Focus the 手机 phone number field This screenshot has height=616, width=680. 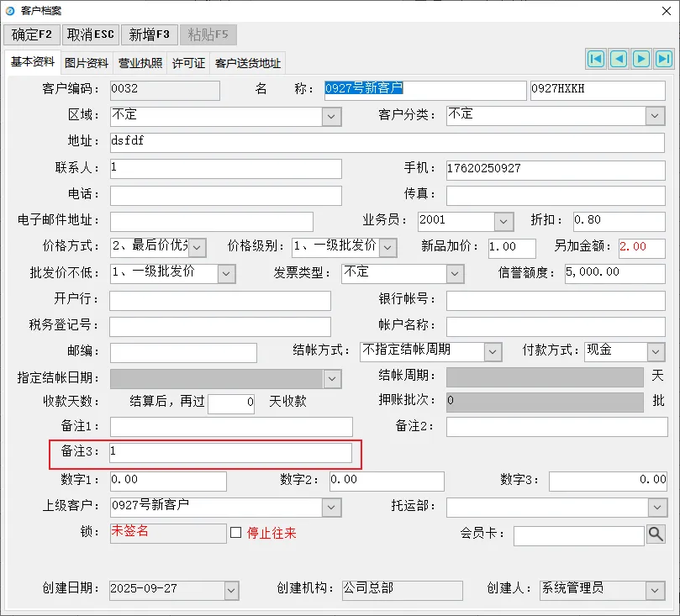[556, 169]
